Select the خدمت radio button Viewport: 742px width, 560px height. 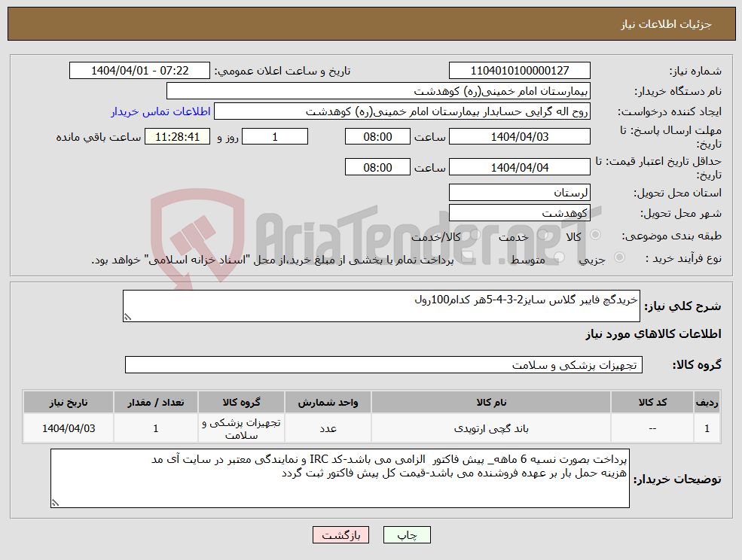pyautogui.click(x=542, y=235)
